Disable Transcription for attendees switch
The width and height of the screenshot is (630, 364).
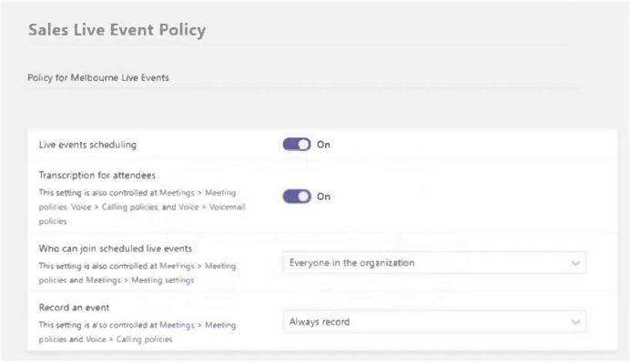pyautogui.click(x=297, y=197)
